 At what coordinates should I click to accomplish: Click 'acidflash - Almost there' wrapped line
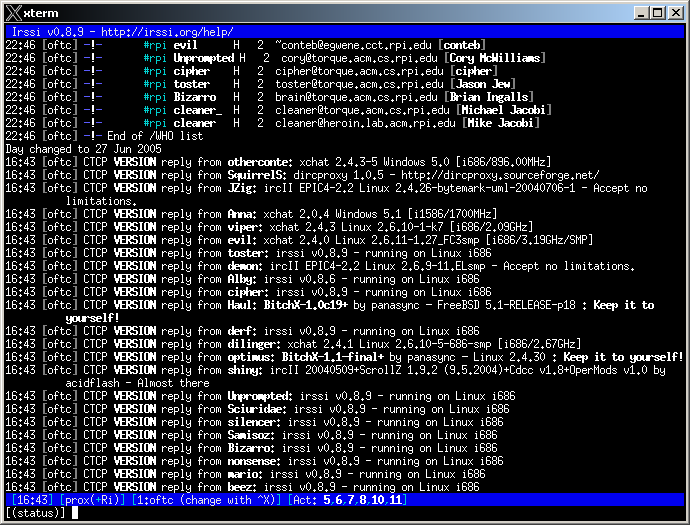[137, 383]
